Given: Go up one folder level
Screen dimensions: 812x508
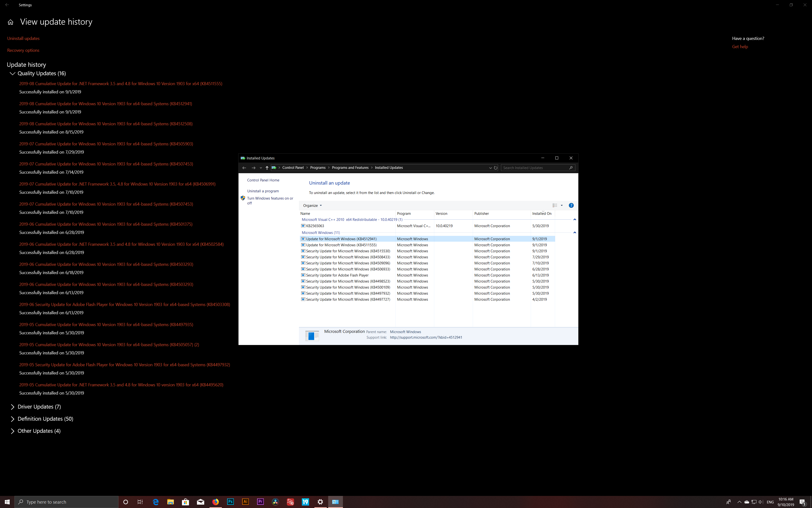Looking at the screenshot, I should [x=267, y=168].
